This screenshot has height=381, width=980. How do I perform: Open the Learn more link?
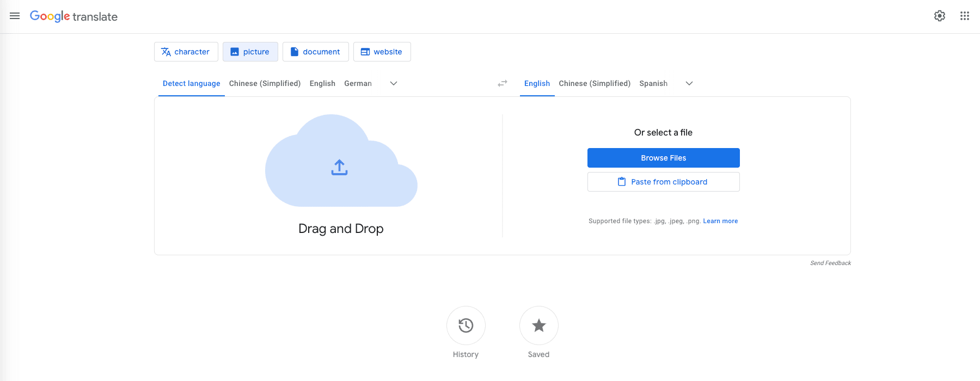click(720, 221)
